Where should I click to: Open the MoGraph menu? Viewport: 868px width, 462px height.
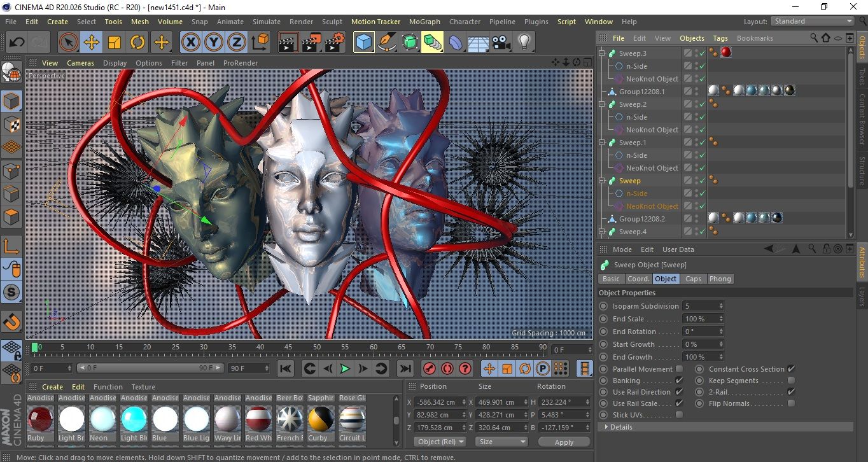[x=424, y=22]
